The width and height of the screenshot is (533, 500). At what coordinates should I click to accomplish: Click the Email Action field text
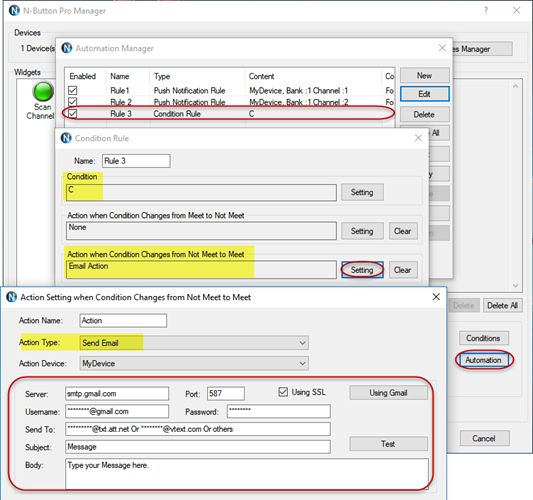point(88,266)
